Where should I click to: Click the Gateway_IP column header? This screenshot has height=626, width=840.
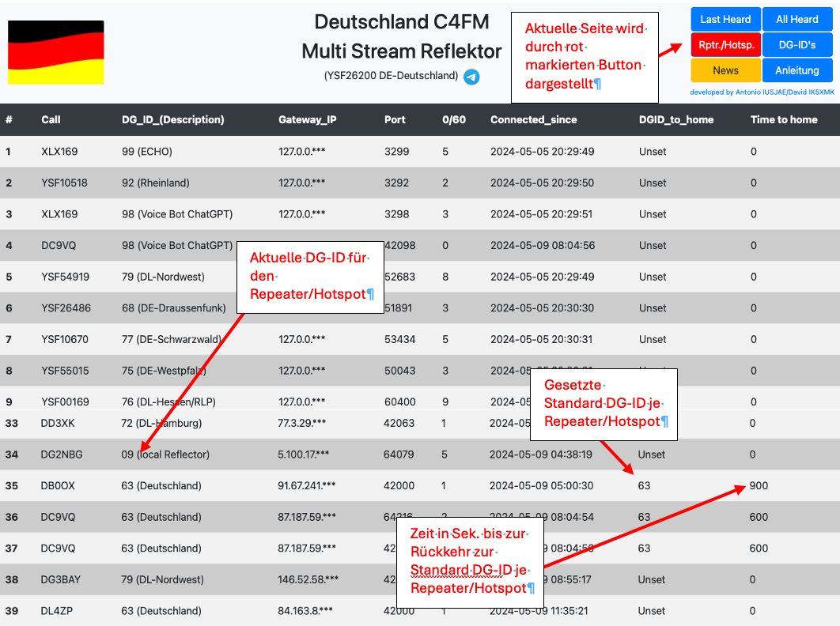click(x=308, y=120)
